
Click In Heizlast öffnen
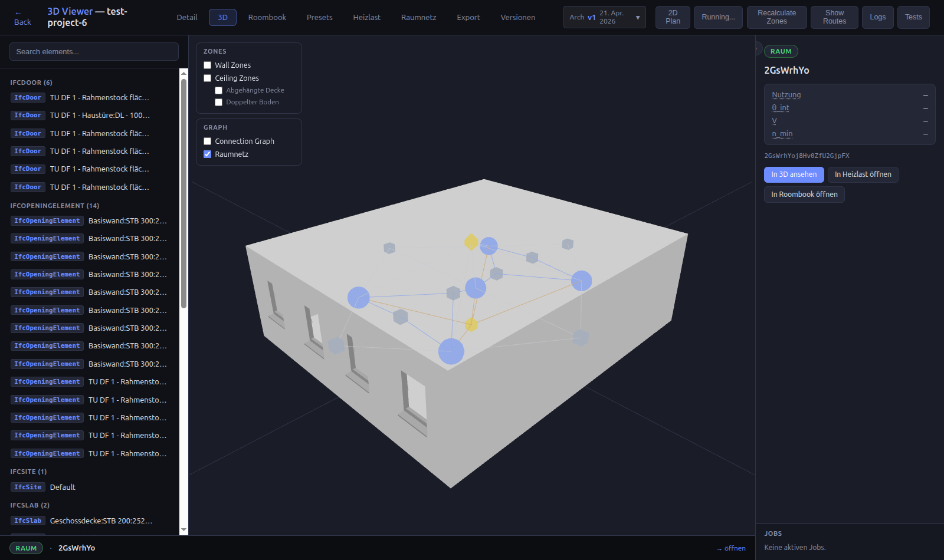click(x=863, y=174)
